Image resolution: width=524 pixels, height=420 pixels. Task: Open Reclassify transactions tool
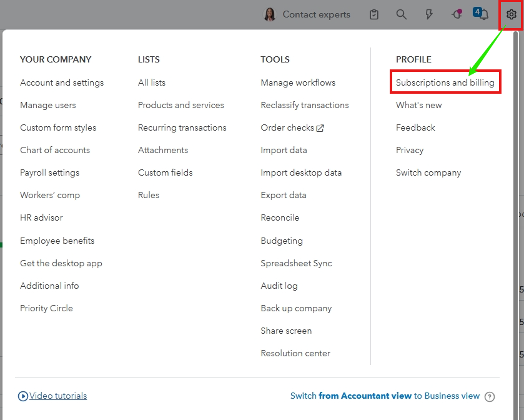(305, 105)
